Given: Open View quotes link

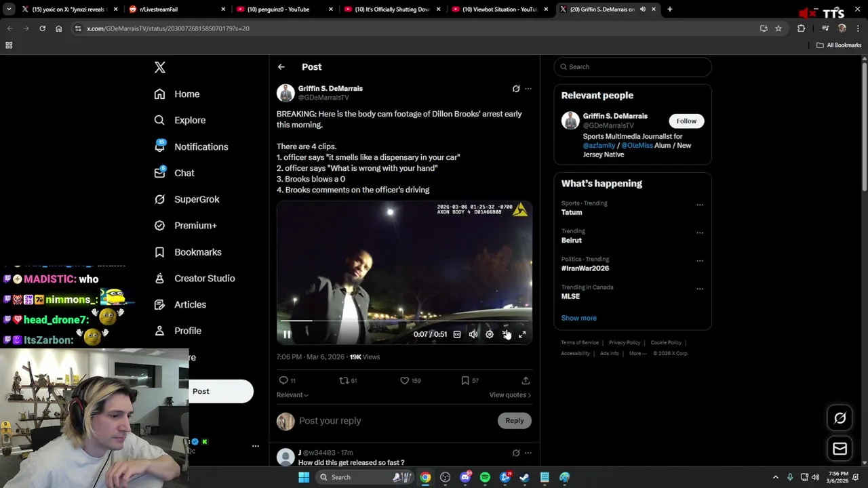Looking at the screenshot, I should tap(510, 394).
